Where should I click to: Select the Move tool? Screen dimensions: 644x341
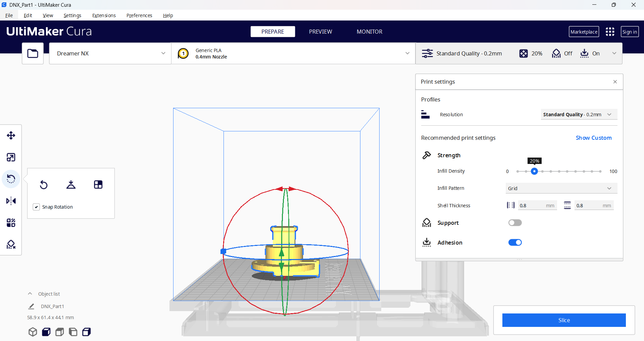tap(11, 135)
